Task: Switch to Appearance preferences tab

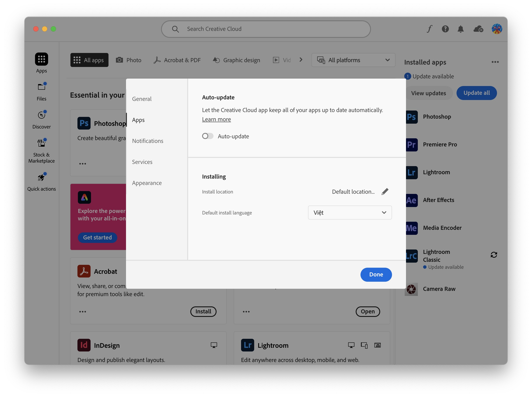Action: (147, 183)
